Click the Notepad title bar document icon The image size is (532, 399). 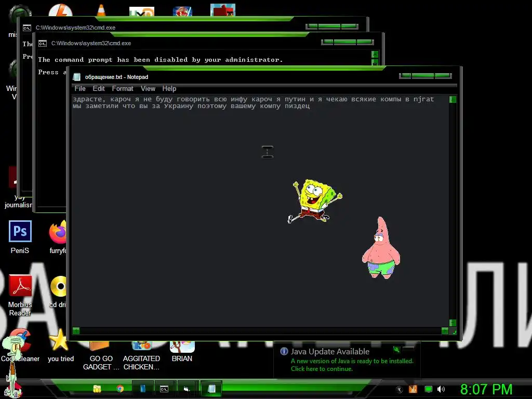click(77, 77)
